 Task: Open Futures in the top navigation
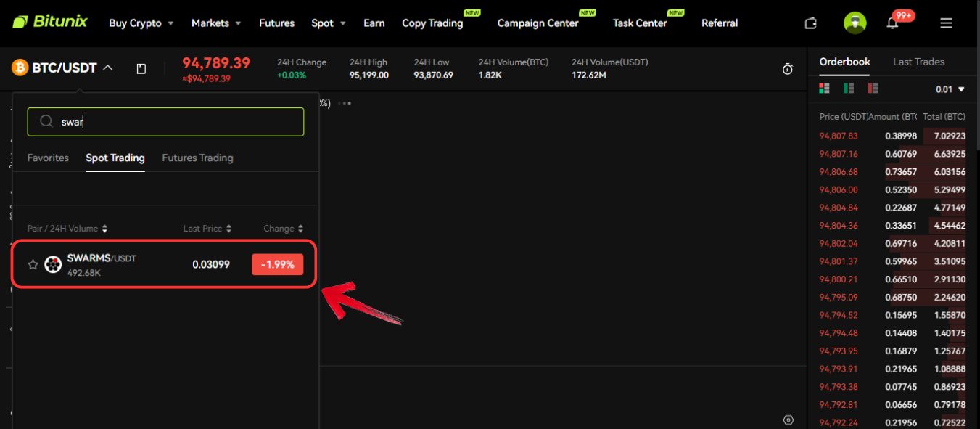click(x=276, y=23)
